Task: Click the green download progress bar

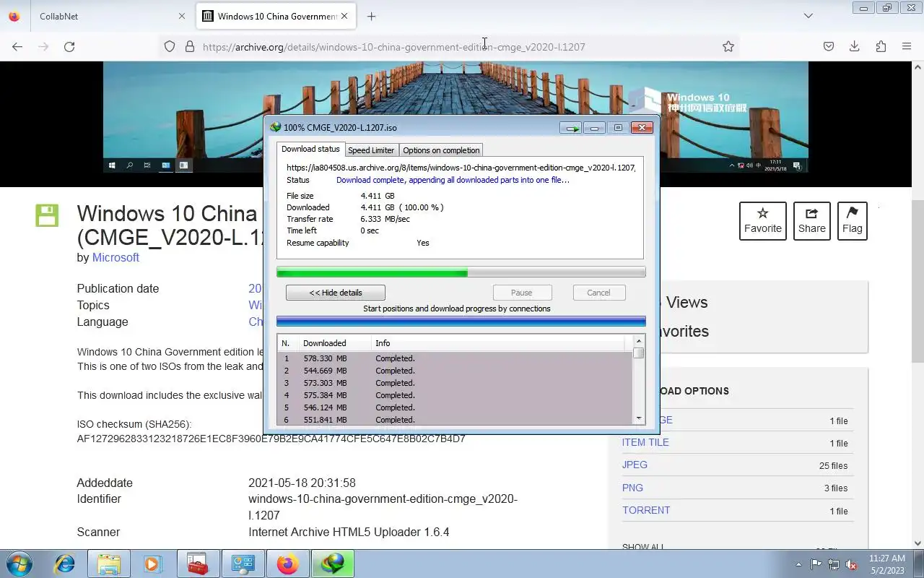Action: [461, 272]
